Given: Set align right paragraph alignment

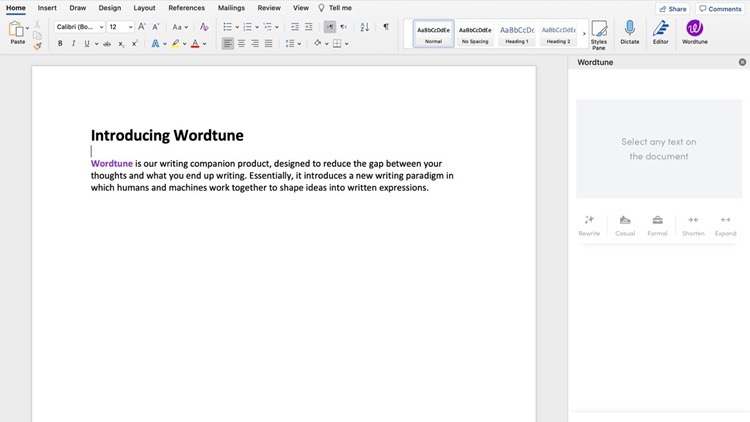Looking at the screenshot, I should (255, 44).
